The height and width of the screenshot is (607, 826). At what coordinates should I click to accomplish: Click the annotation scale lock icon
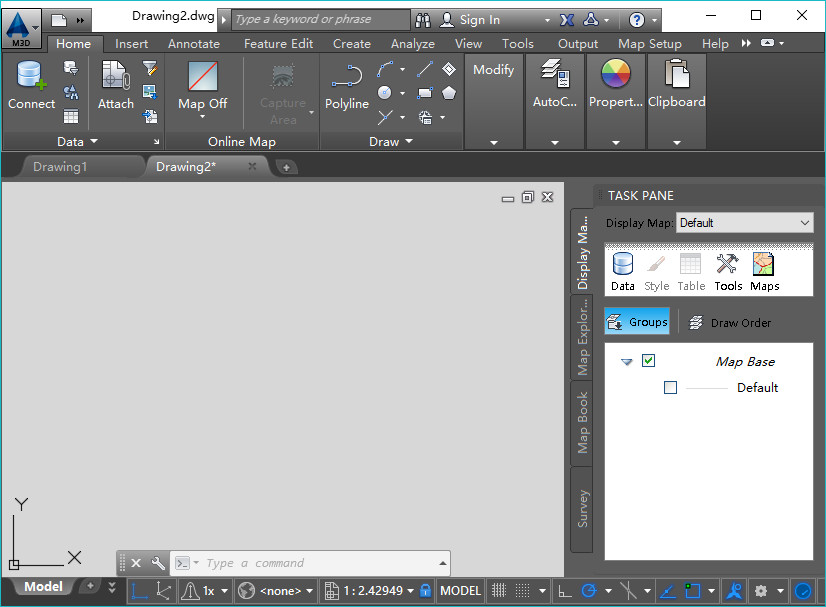(x=426, y=591)
